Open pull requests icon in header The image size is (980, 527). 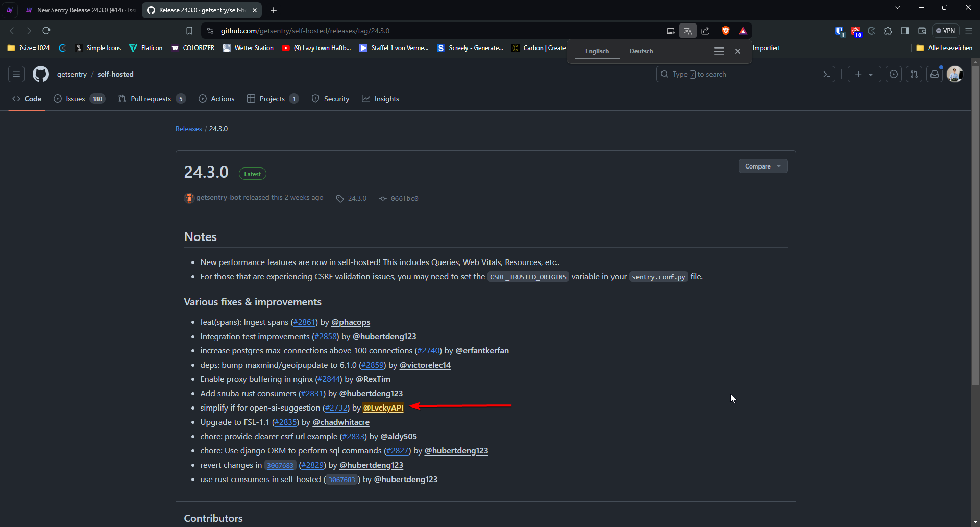tap(914, 74)
